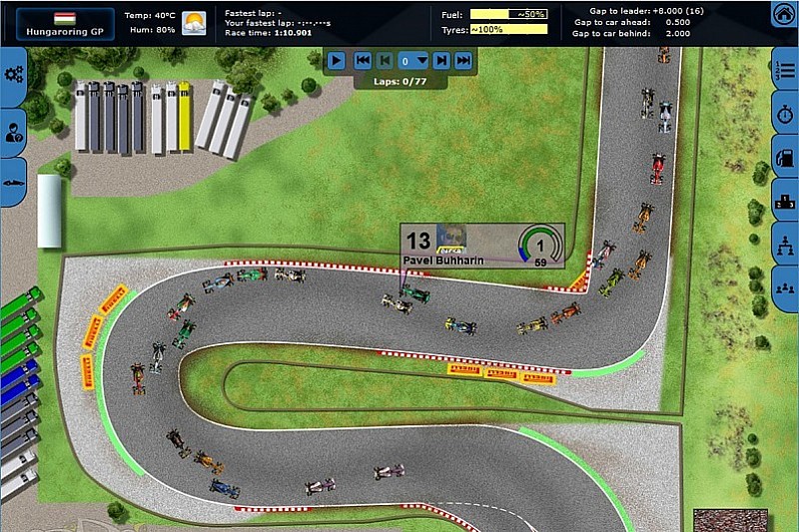Open the race car side tab
Image resolution: width=799 pixels, height=532 pixels.
tap(13, 183)
